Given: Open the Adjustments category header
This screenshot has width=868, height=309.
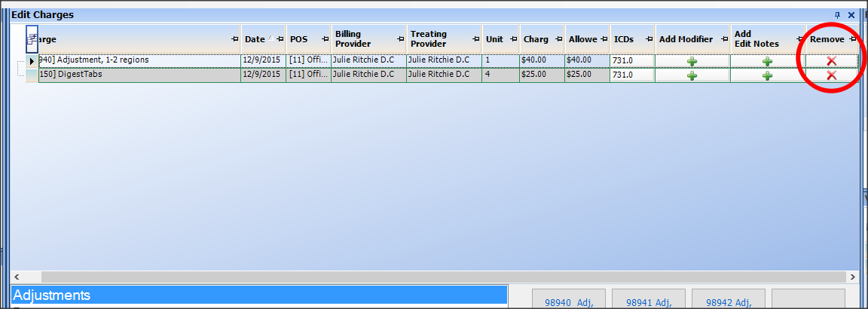Looking at the screenshot, I should click(x=259, y=295).
